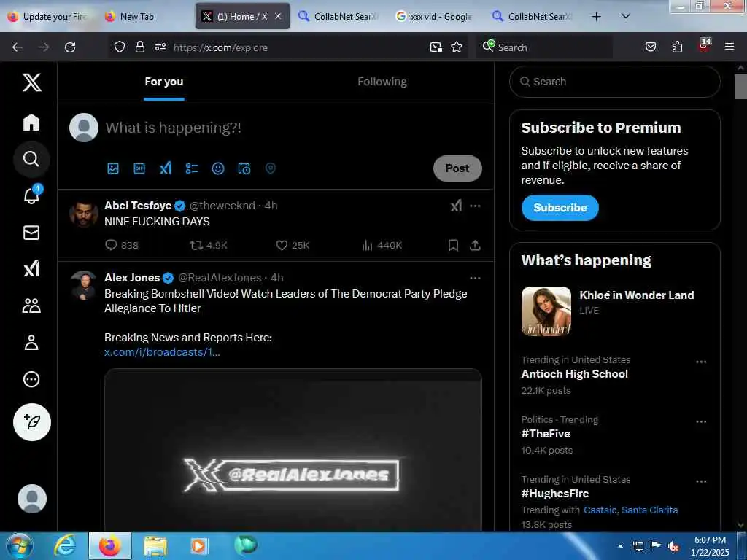The image size is (747, 560).
Task: Bookmark page with Firefox star icon
Action: pyautogui.click(x=457, y=47)
